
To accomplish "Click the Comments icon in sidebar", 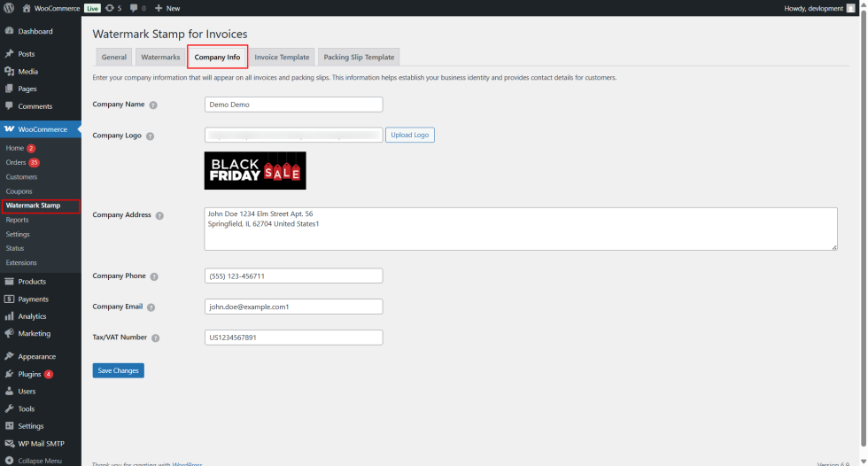I will tap(9, 105).
